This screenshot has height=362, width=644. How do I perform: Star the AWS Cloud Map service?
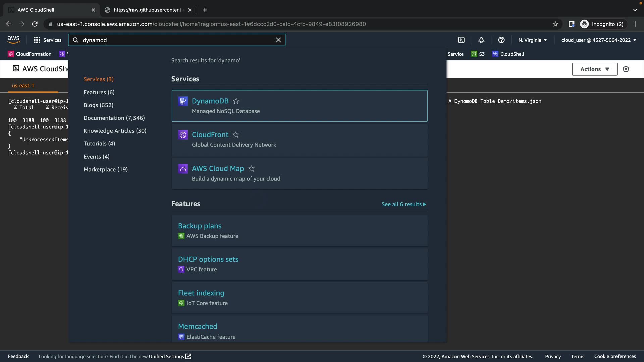coord(252,169)
